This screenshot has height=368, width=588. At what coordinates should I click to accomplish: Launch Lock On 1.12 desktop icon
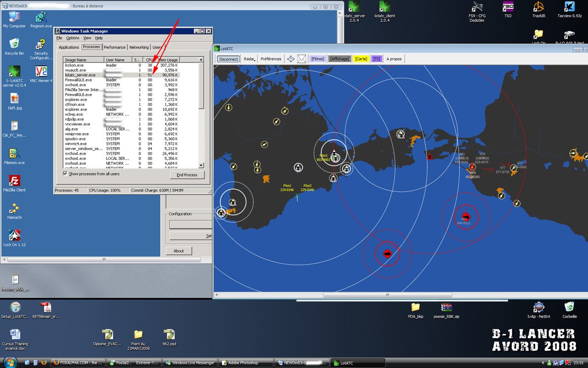[x=14, y=235]
